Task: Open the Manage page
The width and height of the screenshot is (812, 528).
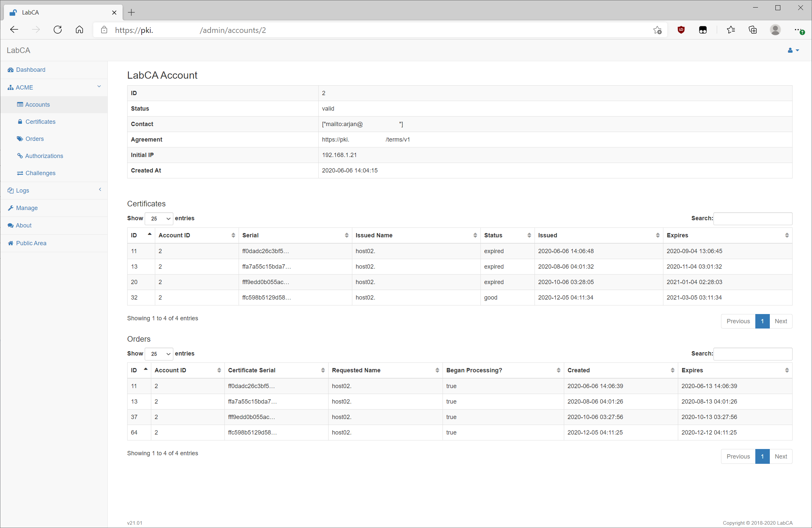Action: tap(27, 208)
